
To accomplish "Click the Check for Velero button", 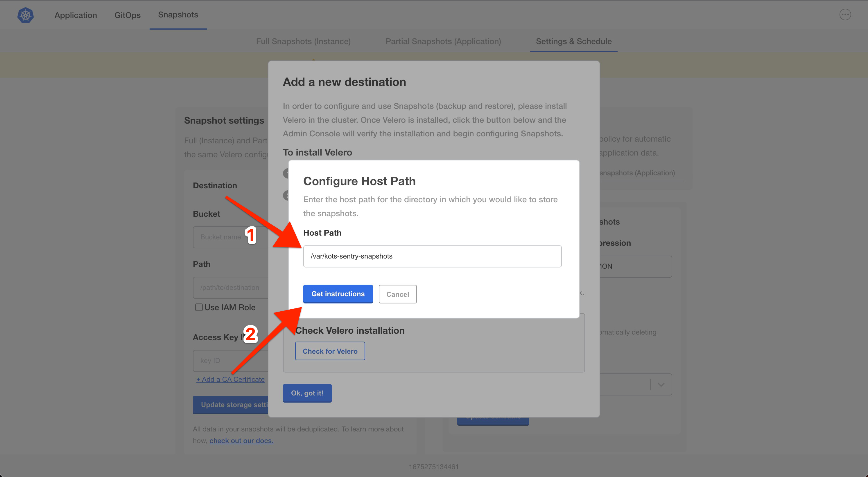I will (x=330, y=351).
